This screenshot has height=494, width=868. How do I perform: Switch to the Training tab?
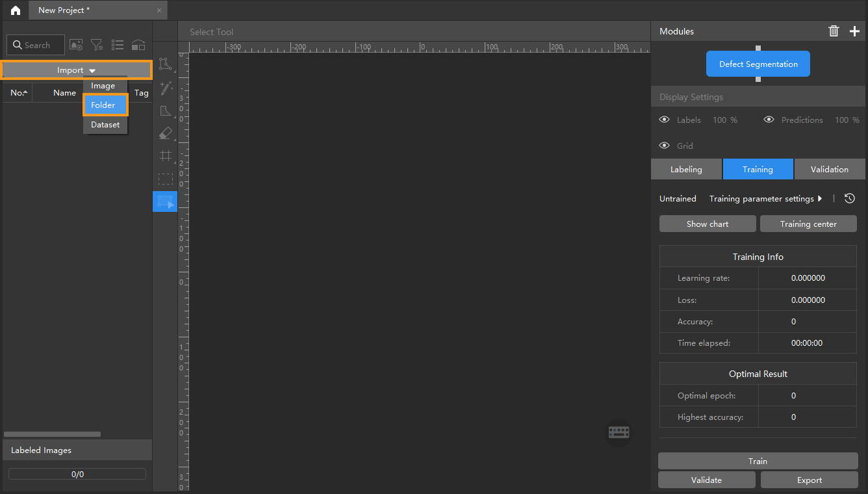click(758, 169)
